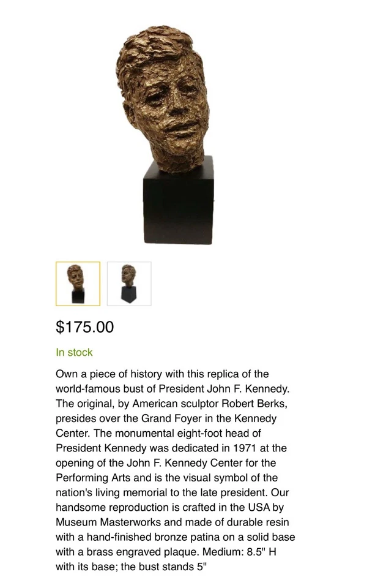Viewport: 386px width, 588px height.
Task: Click the unselected thumbnail to change main image
Action: [130, 282]
